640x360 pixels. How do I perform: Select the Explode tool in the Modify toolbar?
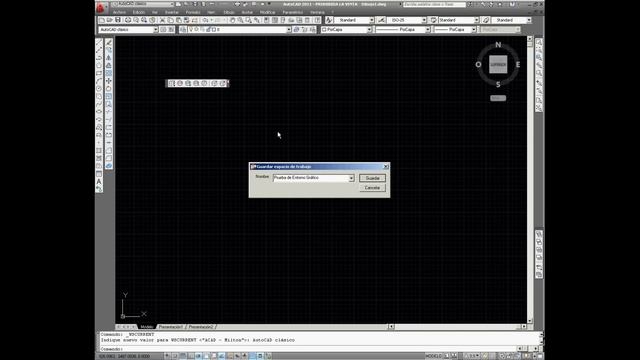pyautogui.click(x=109, y=166)
